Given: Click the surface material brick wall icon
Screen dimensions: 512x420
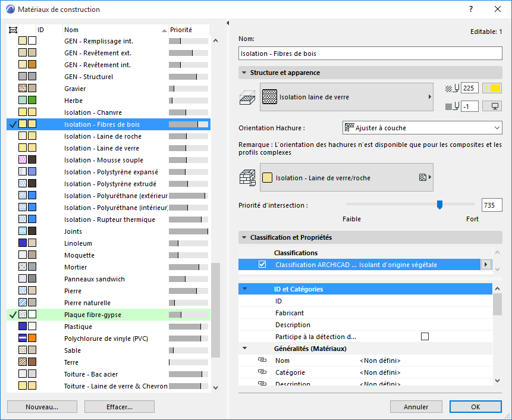Looking at the screenshot, I should [247, 178].
